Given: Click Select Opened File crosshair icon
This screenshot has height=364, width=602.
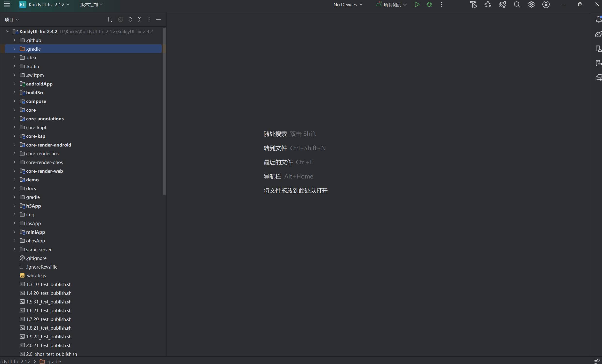Looking at the screenshot, I should click(x=120, y=20).
